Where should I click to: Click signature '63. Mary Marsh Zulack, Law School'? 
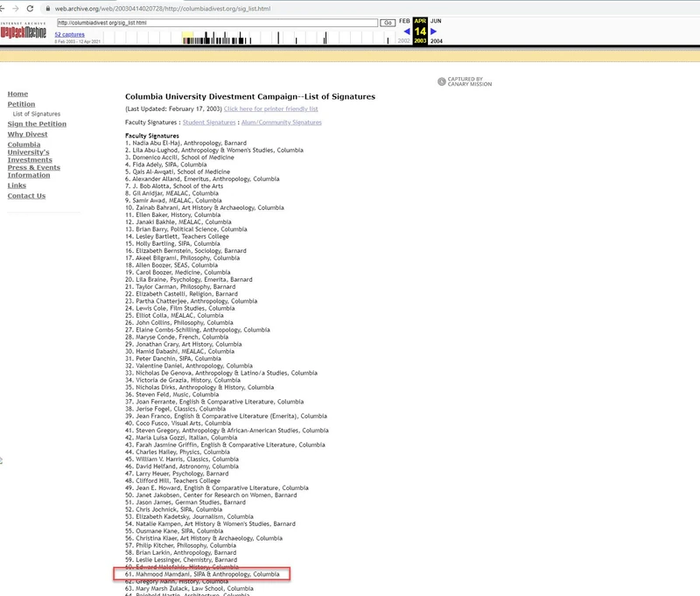(x=189, y=588)
